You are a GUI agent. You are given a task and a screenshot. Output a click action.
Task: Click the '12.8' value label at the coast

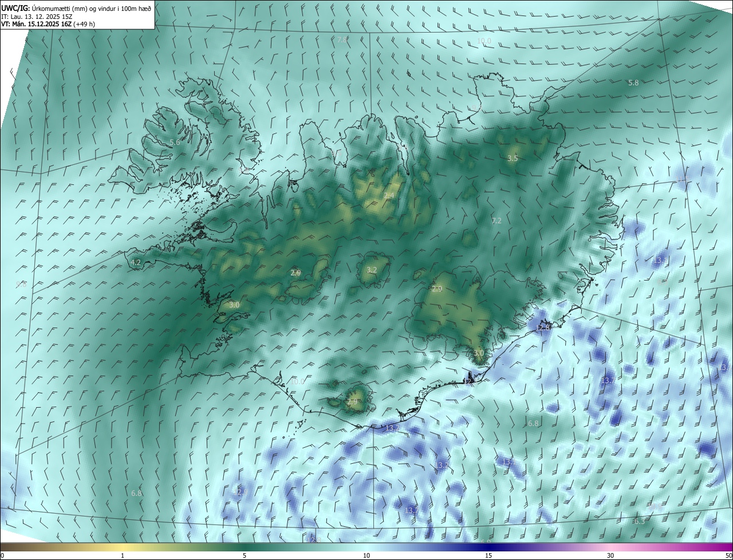pyautogui.click(x=543, y=327)
